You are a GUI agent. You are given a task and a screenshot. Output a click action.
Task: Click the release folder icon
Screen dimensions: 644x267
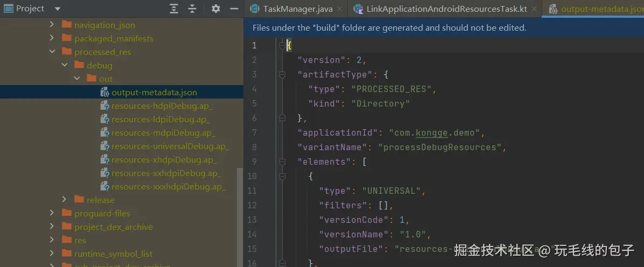coord(79,200)
